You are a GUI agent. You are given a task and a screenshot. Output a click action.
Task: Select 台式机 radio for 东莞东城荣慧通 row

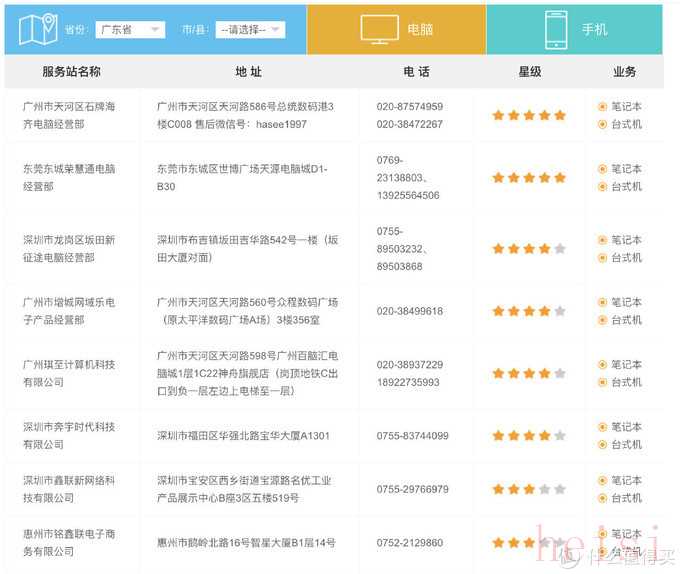(x=603, y=187)
